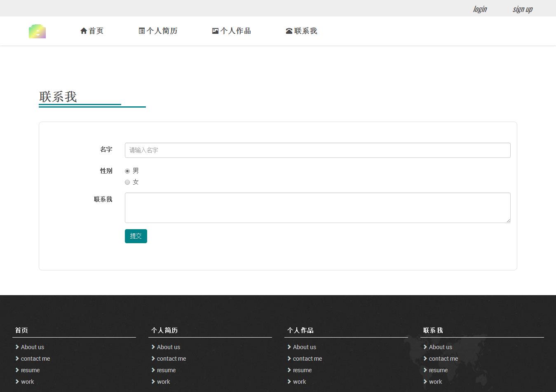Click the home icon beside 首页
This screenshot has width=556, height=392.
click(84, 31)
